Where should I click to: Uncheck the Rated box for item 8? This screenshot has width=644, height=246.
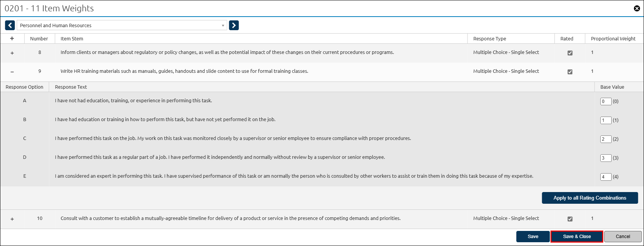(x=570, y=53)
